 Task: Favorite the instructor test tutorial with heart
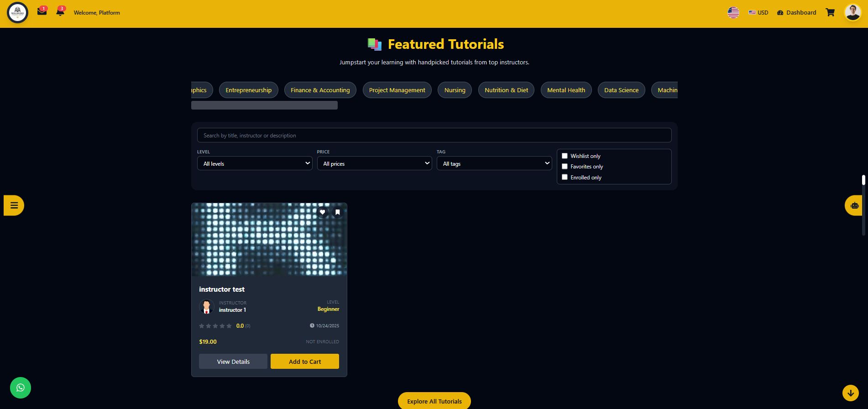pyautogui.click(x=322, y=212)
